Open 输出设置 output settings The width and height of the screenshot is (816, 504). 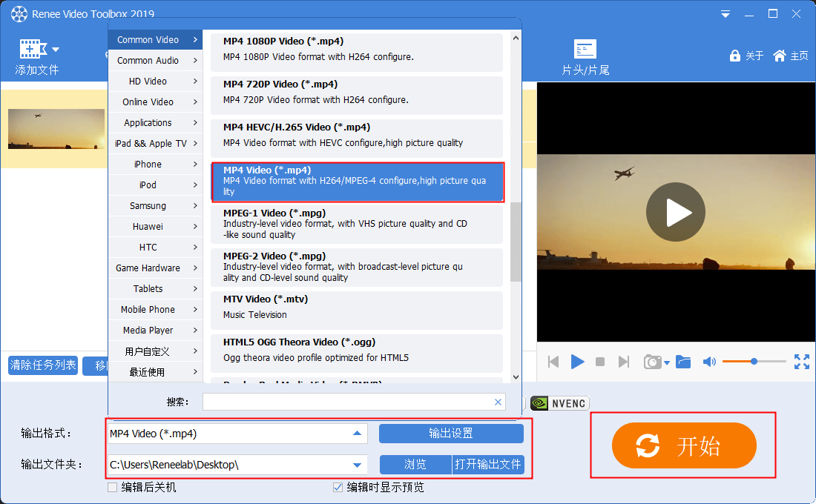click(451, 434)
